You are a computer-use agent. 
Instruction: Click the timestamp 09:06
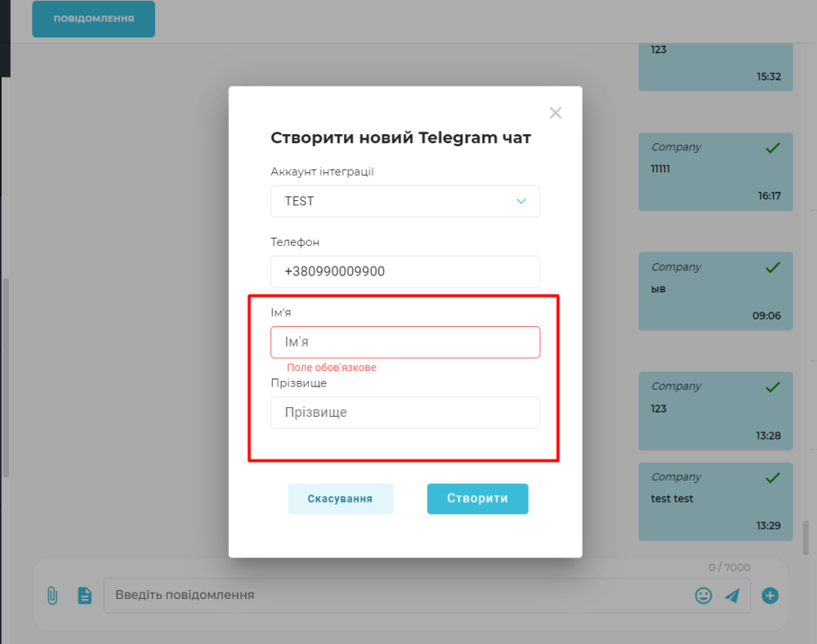pos(766,315)
